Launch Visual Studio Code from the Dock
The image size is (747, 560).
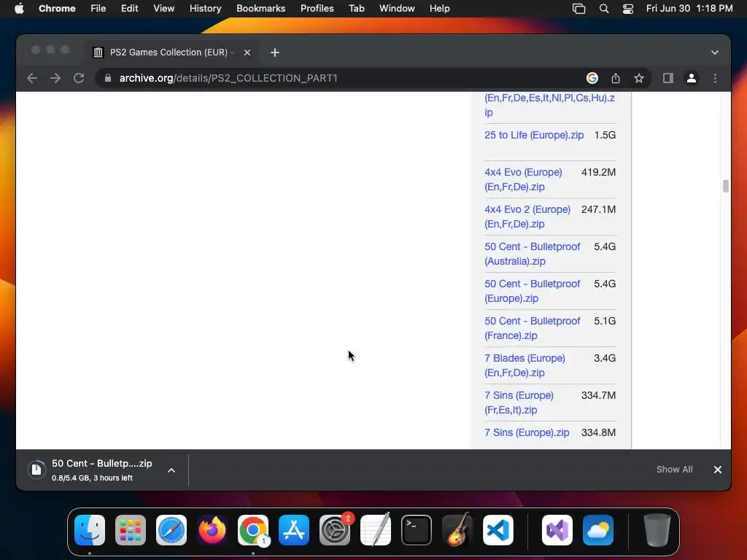click(498, 530)
